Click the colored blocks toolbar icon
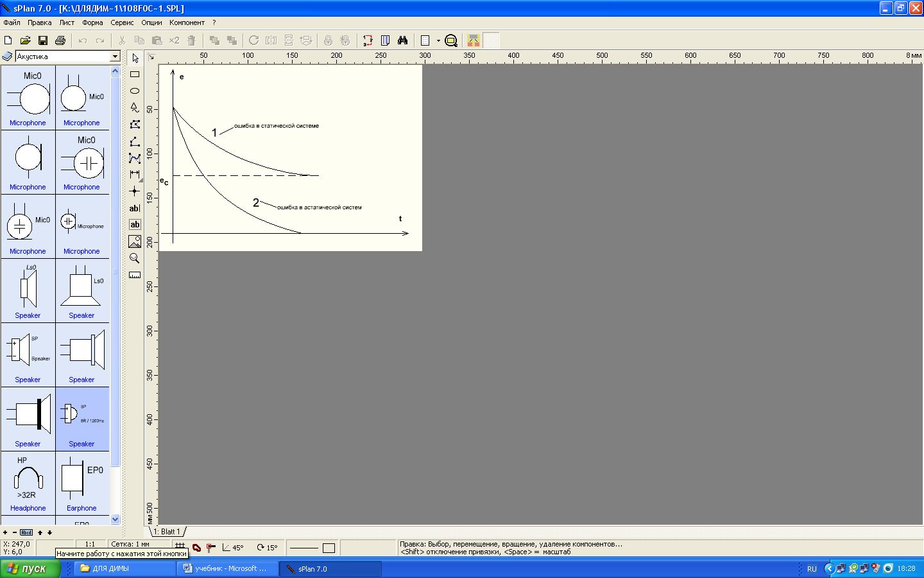 474,40
